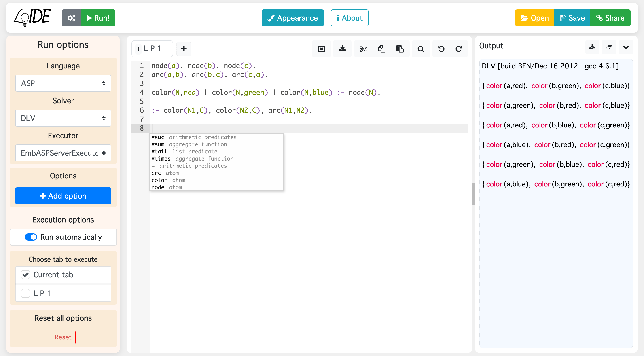The image size is (644, 356).
Task: Cut selected code in editor toolbar
Action: [363, 49]
